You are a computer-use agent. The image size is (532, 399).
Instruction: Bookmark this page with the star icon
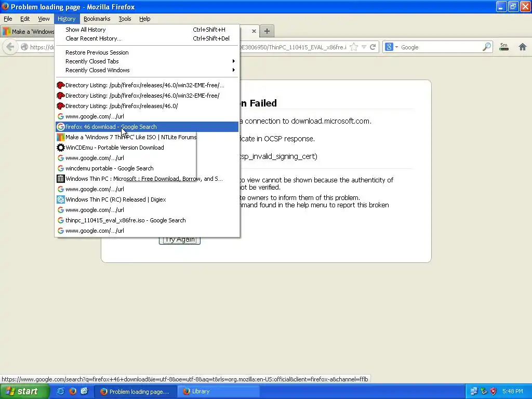click(x=353, y=47)
